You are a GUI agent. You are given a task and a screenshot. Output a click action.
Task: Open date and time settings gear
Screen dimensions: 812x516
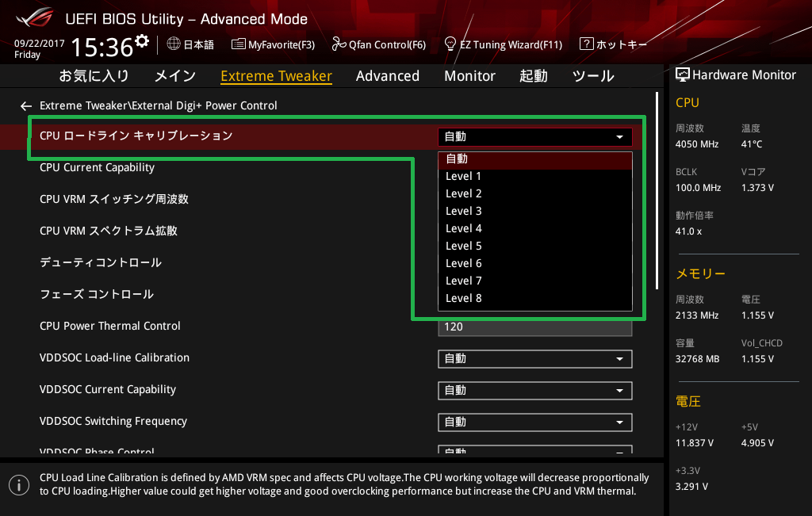pyautogui.click(x=142, y=41)
